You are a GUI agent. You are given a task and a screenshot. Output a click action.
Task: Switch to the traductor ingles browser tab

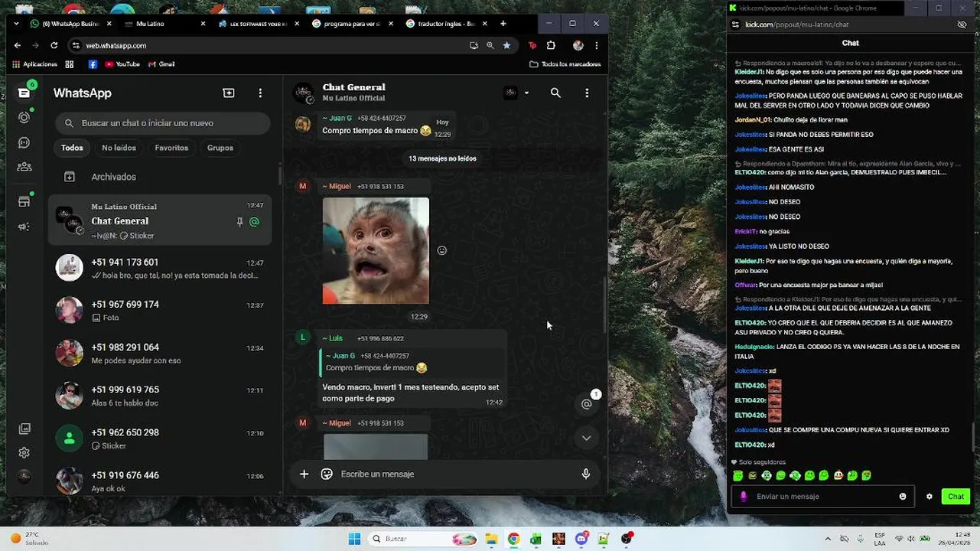(x=445, y=24)
